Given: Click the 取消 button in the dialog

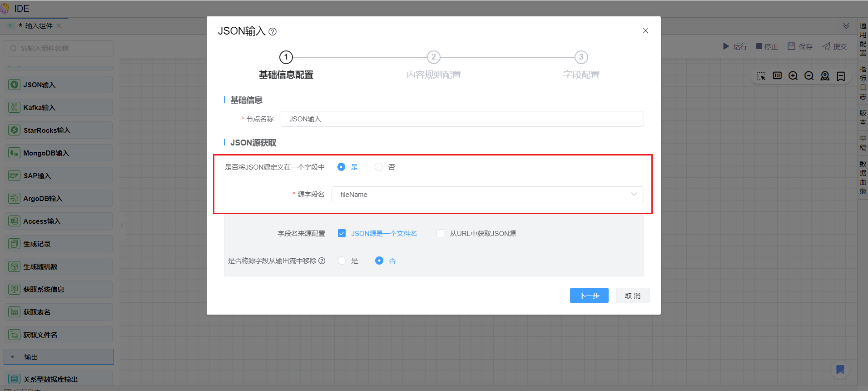Looking at the screenshot, I should (632, 296).
